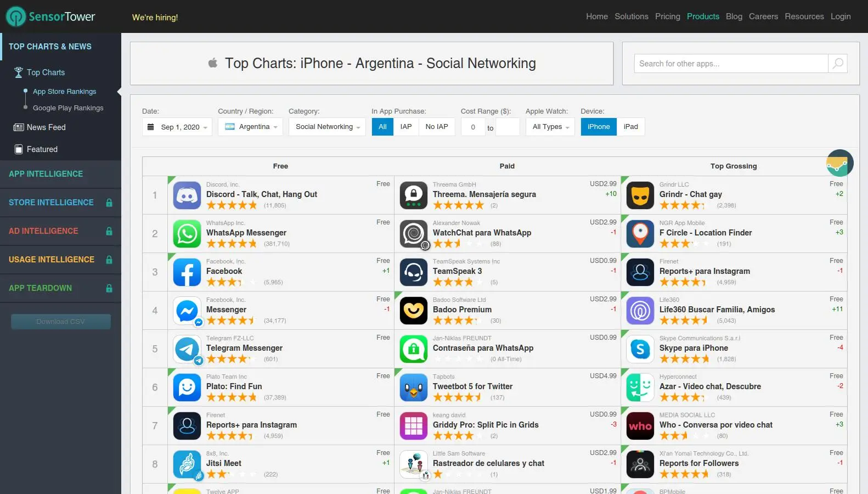
Task: Select the IAP filter option
Action: coord(406,127)
